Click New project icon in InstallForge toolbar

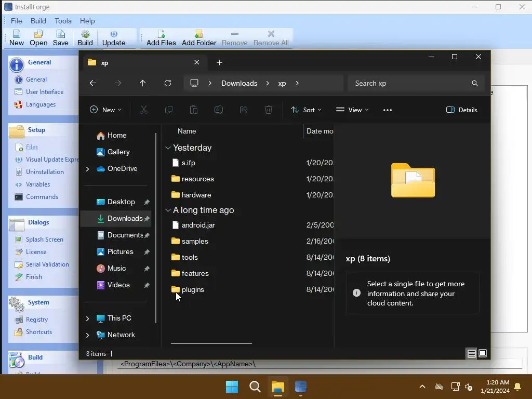(x=16, y=37)
